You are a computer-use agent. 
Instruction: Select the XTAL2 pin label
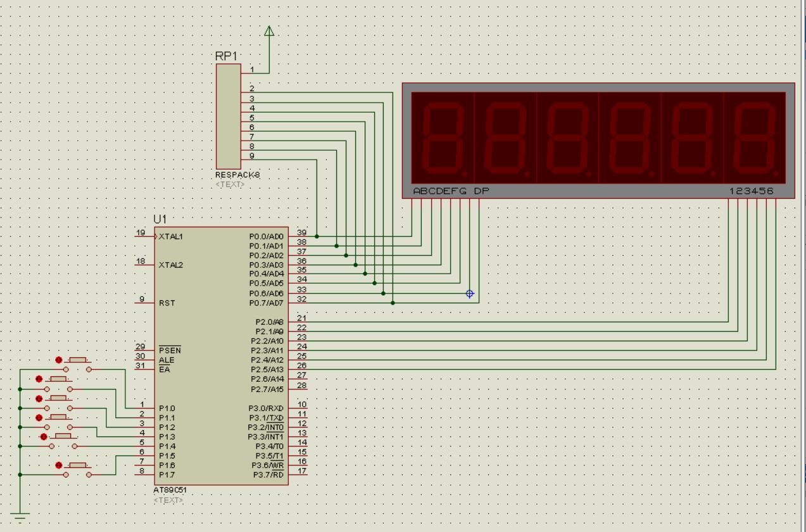point(171,265)
